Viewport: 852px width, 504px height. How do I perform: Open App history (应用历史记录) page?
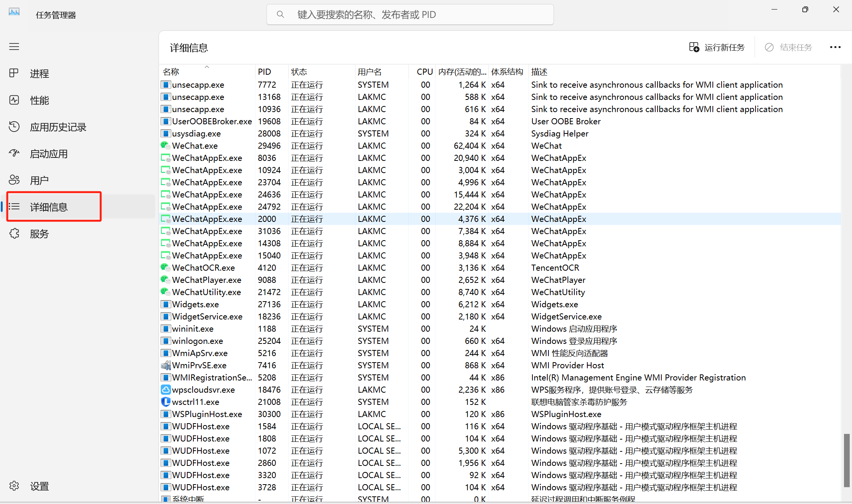[58, 127]
